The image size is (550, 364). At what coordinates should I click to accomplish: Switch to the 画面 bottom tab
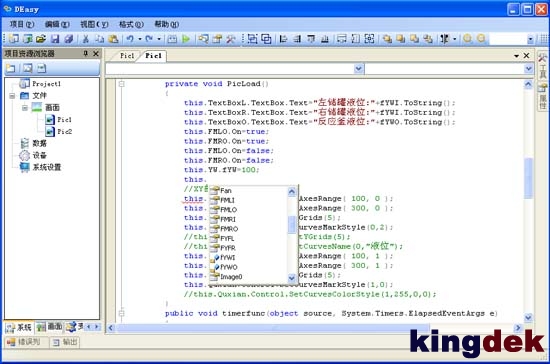click(49, 327)
